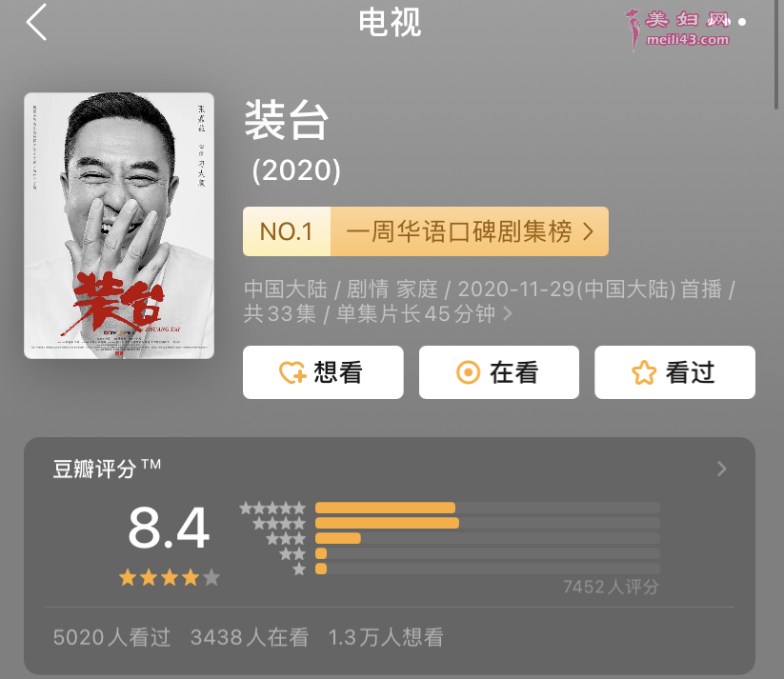The image size is (784, 679).
Task: Mark show as 想看 (want to watch)
Action: 323,372
